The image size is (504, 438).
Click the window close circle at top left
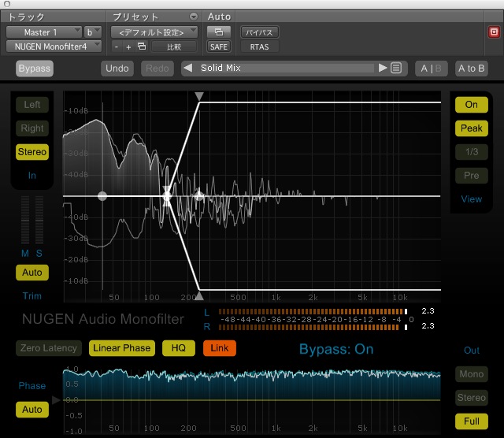coord(7,4)
